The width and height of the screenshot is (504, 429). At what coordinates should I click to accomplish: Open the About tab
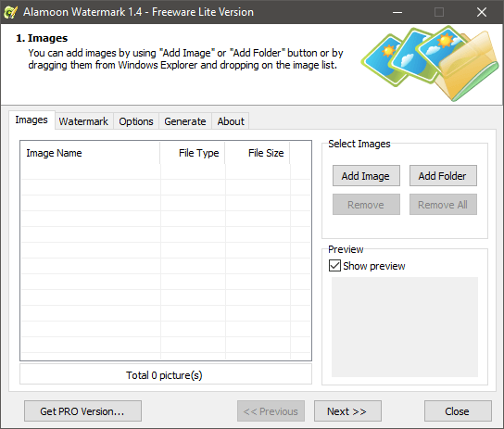point(231,121)
